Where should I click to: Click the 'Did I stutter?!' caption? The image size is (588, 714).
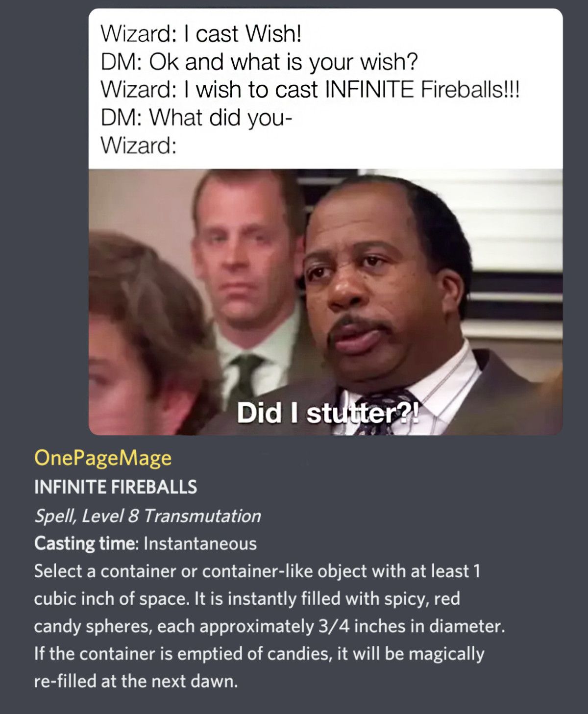[x=328, y=413]
